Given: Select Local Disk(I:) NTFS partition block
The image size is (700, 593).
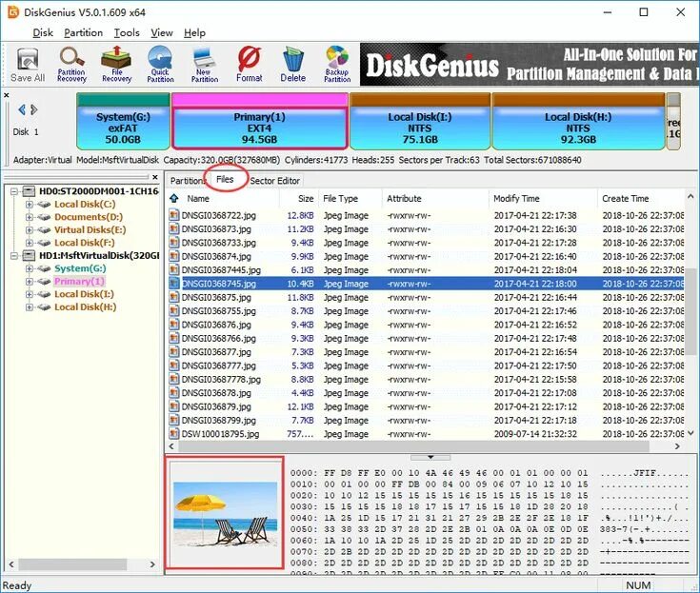Looking at the screenshot, I should [420, 122].
